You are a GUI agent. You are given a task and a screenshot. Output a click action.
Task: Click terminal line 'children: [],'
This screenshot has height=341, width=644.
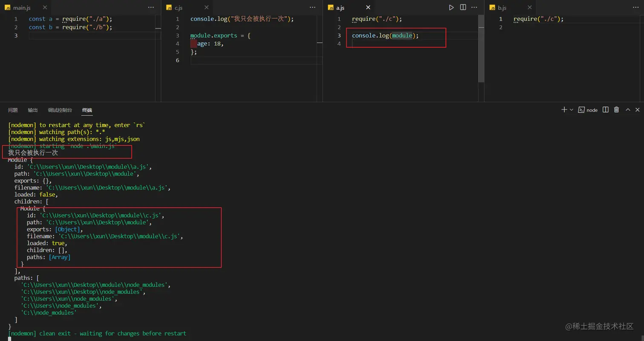(47, 250)
